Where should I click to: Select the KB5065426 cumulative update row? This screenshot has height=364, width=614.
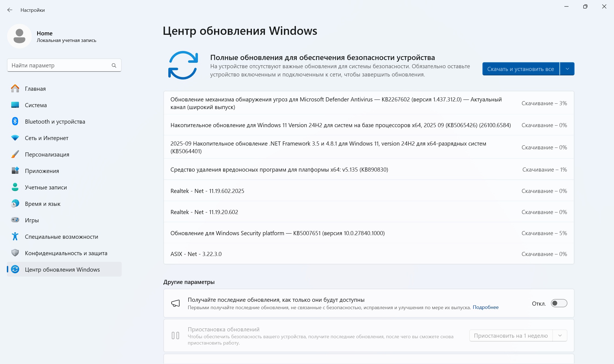tap(340, 125)
